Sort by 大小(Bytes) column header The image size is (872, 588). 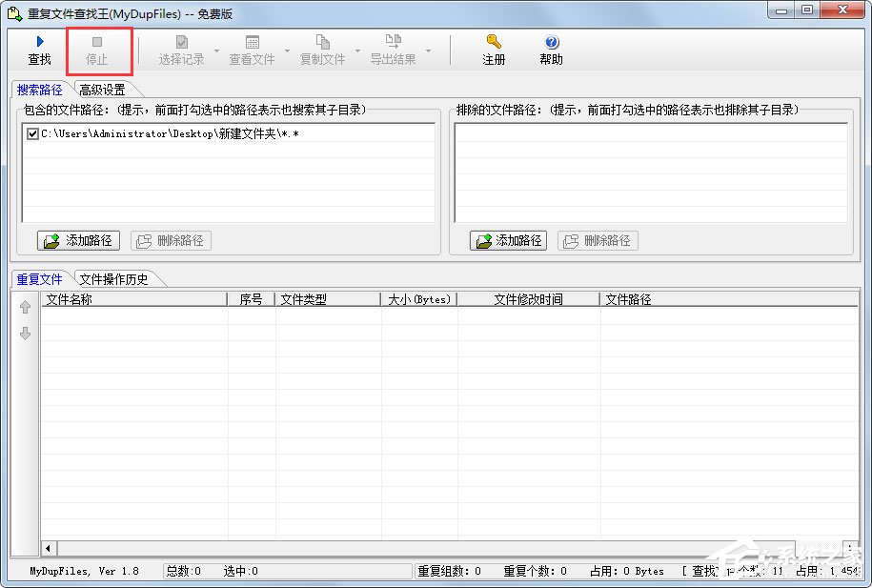[418, 299]
